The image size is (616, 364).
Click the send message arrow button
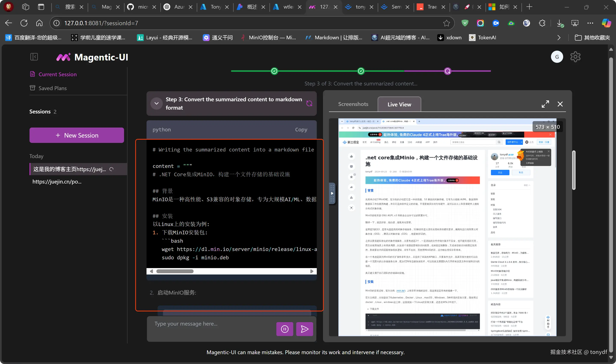click(x=304, y=329)
